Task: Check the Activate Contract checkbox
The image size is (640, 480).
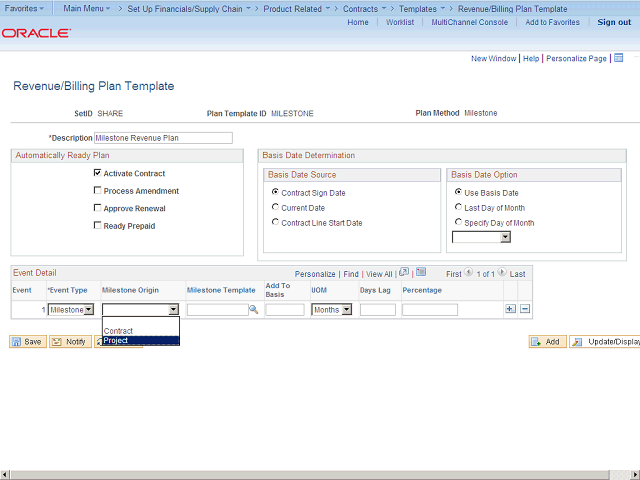Action: click(x=97, y=173)
